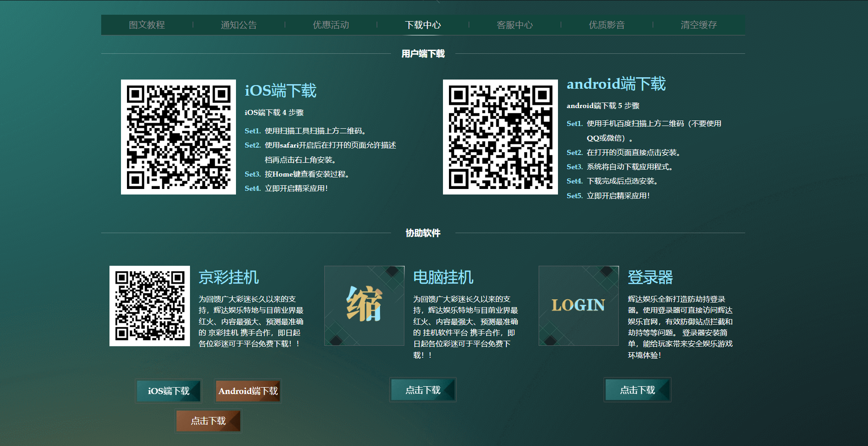Click the iOS端下载 button
The image size is (868, 446).
168,391
